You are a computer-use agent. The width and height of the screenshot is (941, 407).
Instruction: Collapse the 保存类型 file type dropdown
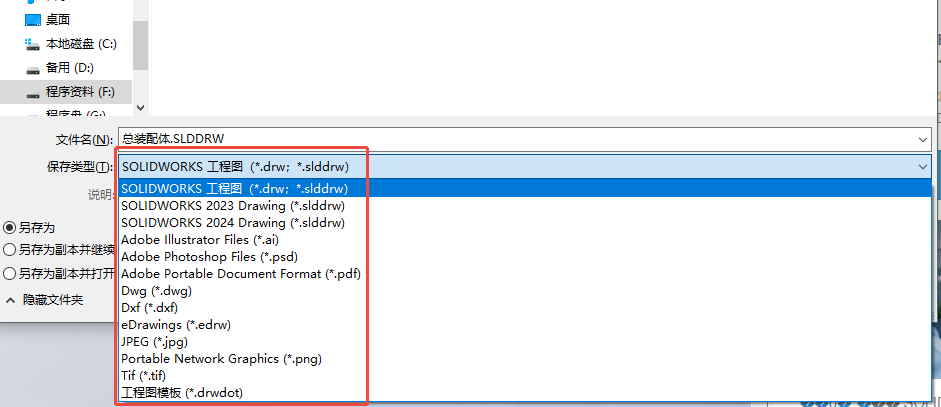coord(921,166)
